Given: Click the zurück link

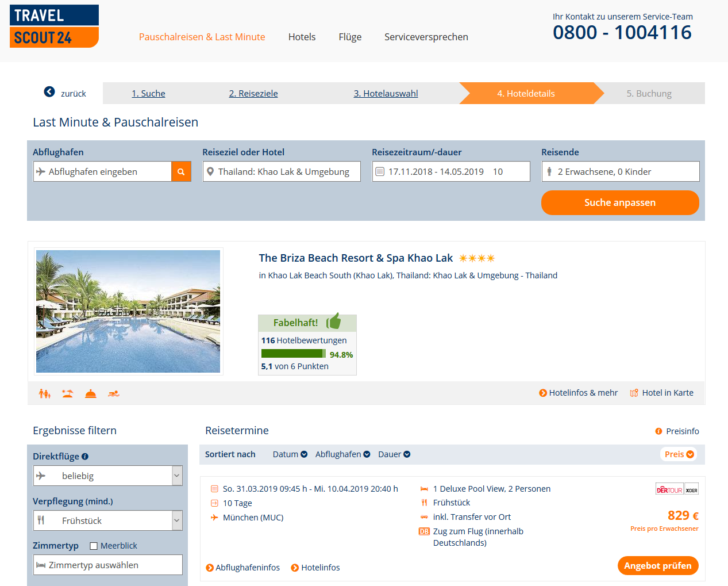Looking at the screenshot, I should (x=73, y=93).
